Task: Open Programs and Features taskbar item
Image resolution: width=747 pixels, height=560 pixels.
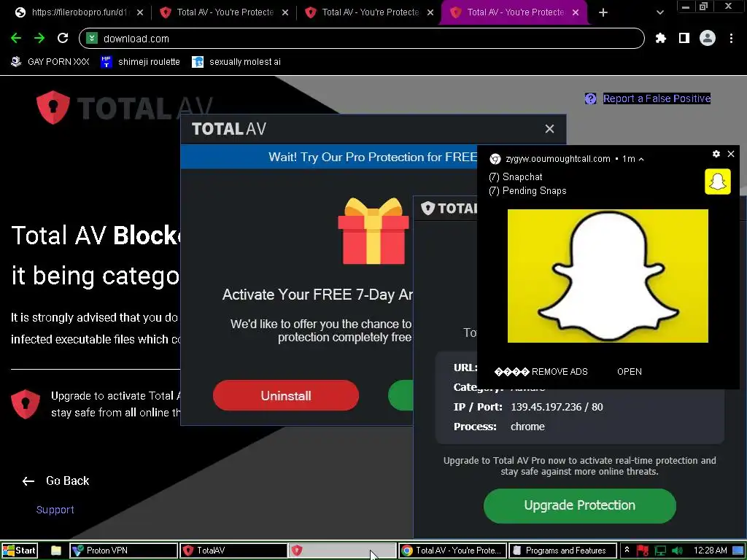Action: [x=562, y=551]
